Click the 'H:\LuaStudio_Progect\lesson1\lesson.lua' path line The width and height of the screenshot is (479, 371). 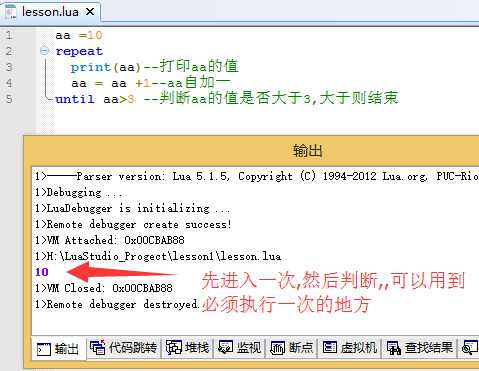[158, 256]
